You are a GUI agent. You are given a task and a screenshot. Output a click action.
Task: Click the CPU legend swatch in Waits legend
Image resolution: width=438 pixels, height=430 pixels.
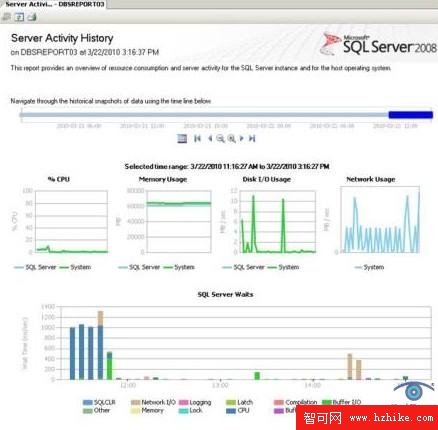click(231, 411)
